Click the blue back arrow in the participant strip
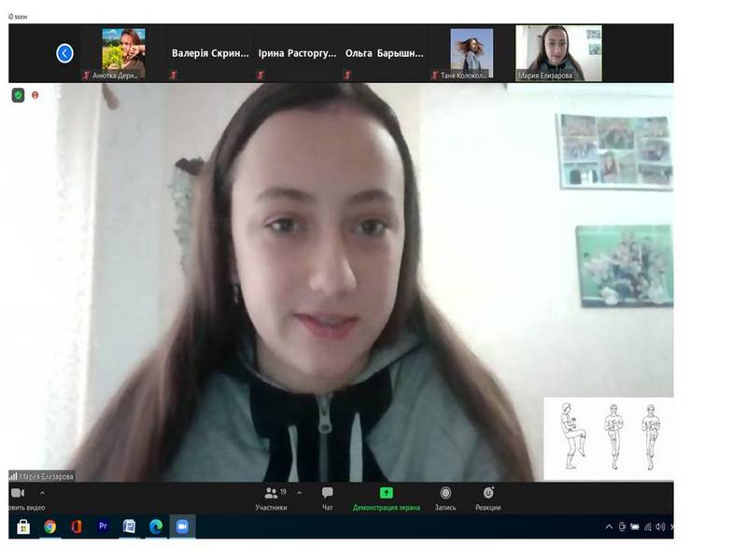This screenshot has height=560, width=747. [x=64, y=53]
